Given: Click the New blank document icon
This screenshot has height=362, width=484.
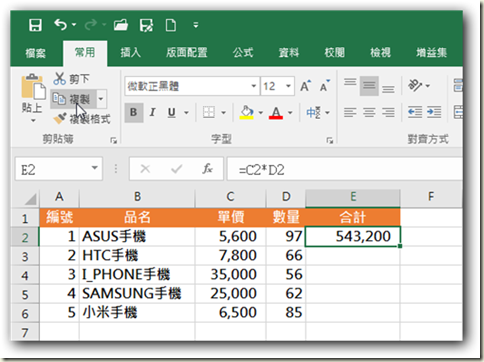Looking at the screenshot, I should click(171, 25).
